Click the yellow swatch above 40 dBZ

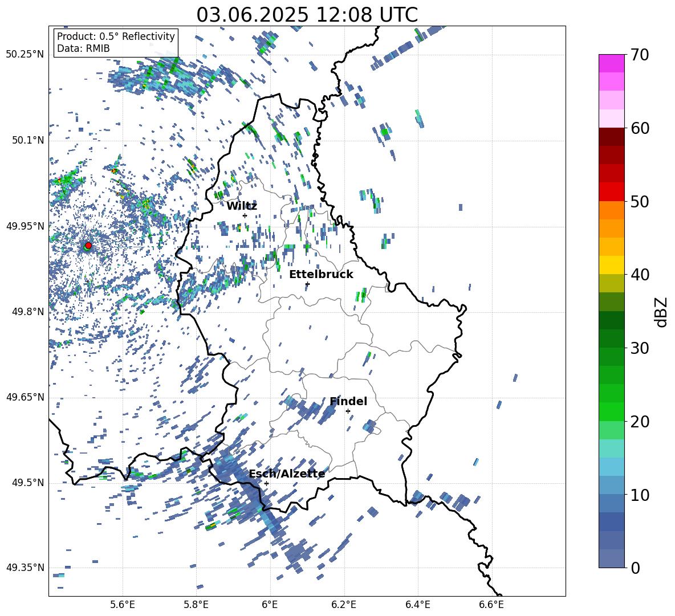pyautogui.click(x=612, y=265)
